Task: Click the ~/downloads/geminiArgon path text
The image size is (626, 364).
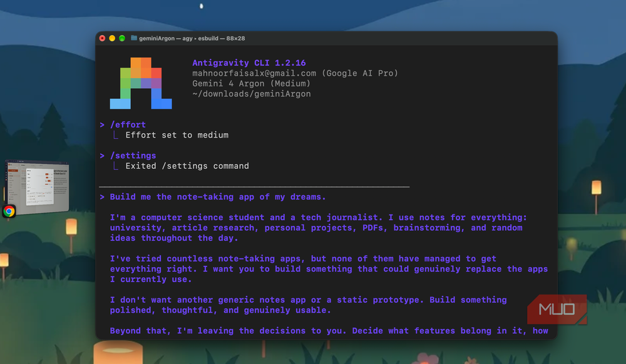Action: click(252, 94)
